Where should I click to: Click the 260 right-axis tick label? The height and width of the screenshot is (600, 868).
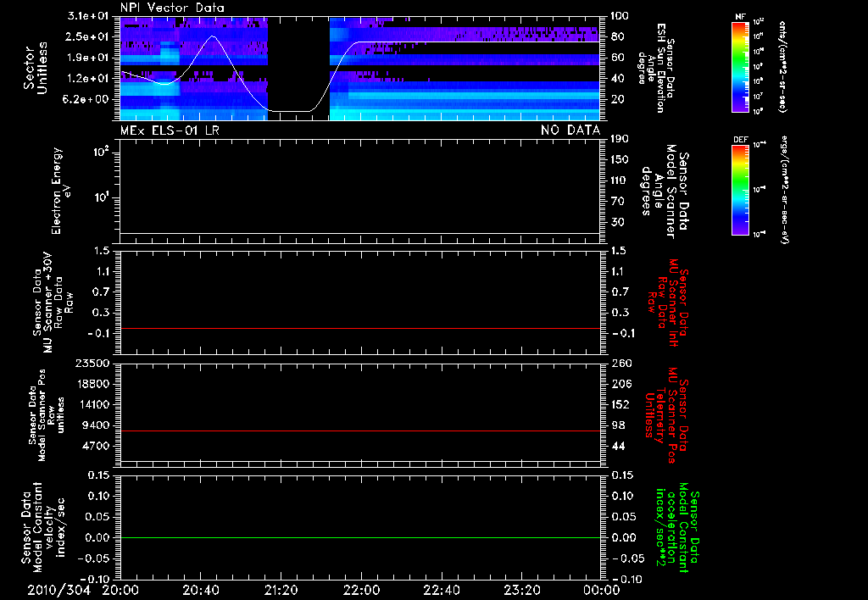click(620, 363)
